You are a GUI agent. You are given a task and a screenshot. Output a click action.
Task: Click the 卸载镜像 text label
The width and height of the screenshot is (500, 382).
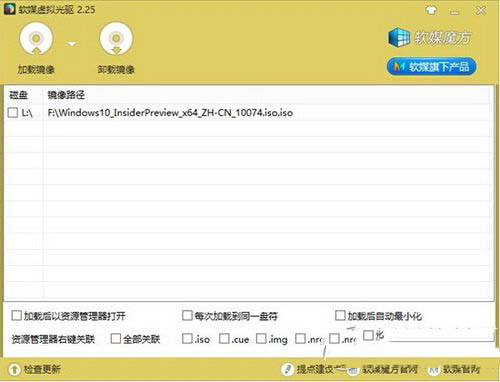[x=116, y=69]
